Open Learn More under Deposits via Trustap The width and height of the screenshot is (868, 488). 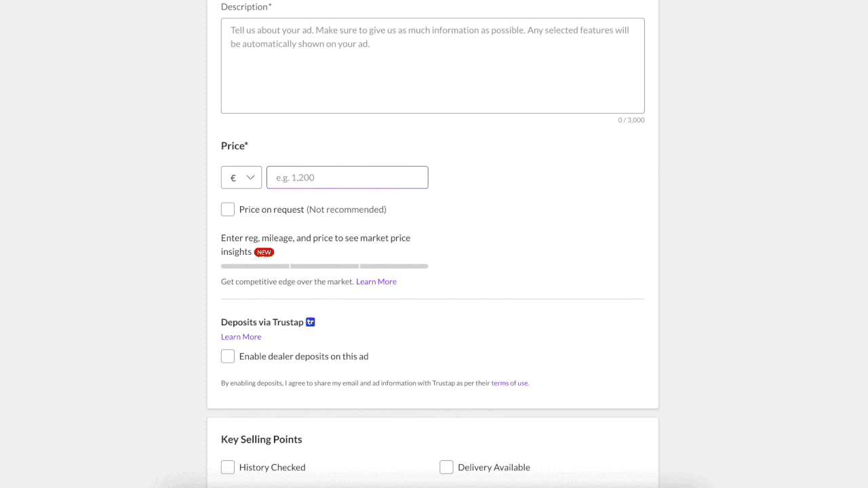pyautogui.click(x=241, y=337)
